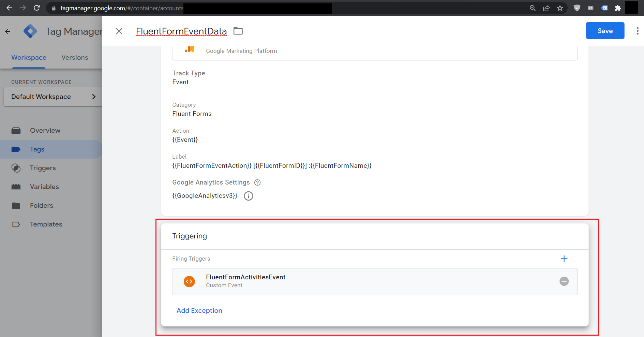Viewport: 644px width, 337px height.
Task: Open the FluentFormActivitiesEvent trigger row
Action: coord(341,281)
